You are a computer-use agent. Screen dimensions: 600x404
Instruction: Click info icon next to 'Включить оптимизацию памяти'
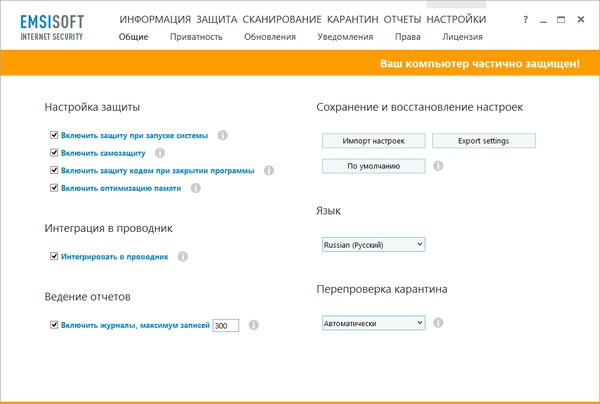pos(195,187)
